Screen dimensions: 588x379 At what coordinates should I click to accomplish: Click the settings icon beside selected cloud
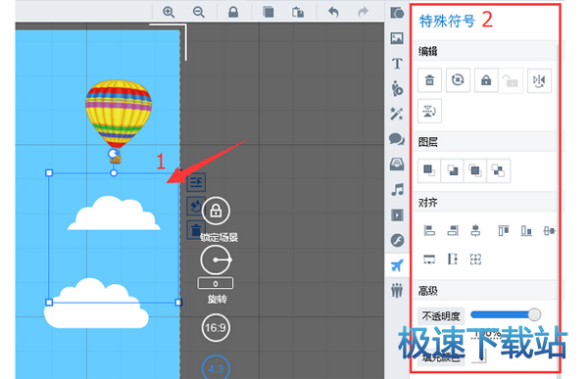click(x=196, y=182)
